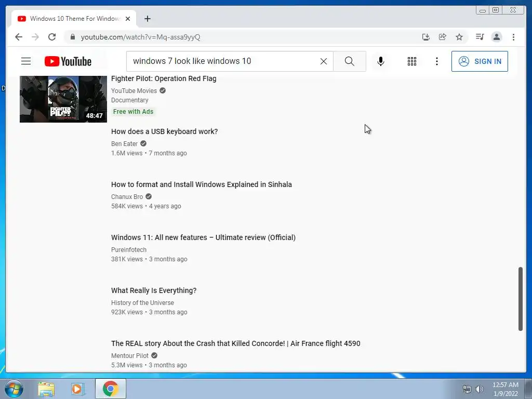Click the SIGN IN button
532x399 pixels.
pyautogui.click(x=480, y=61)
